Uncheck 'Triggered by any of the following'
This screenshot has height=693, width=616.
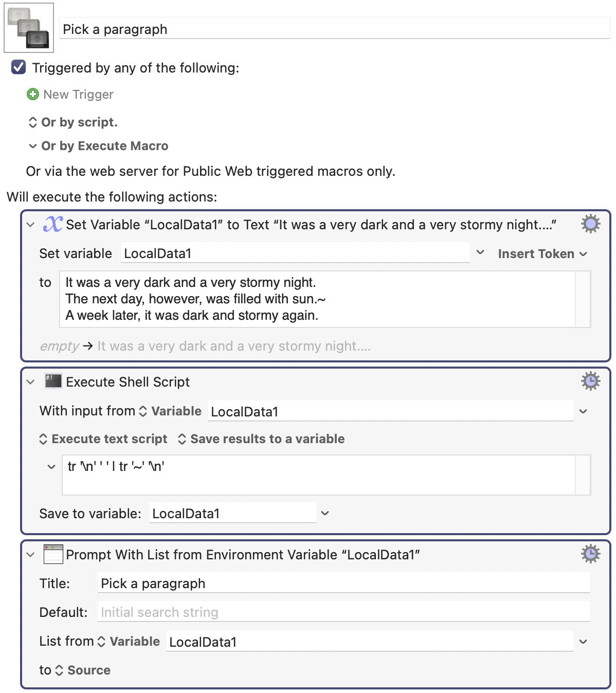pos(19,67)
